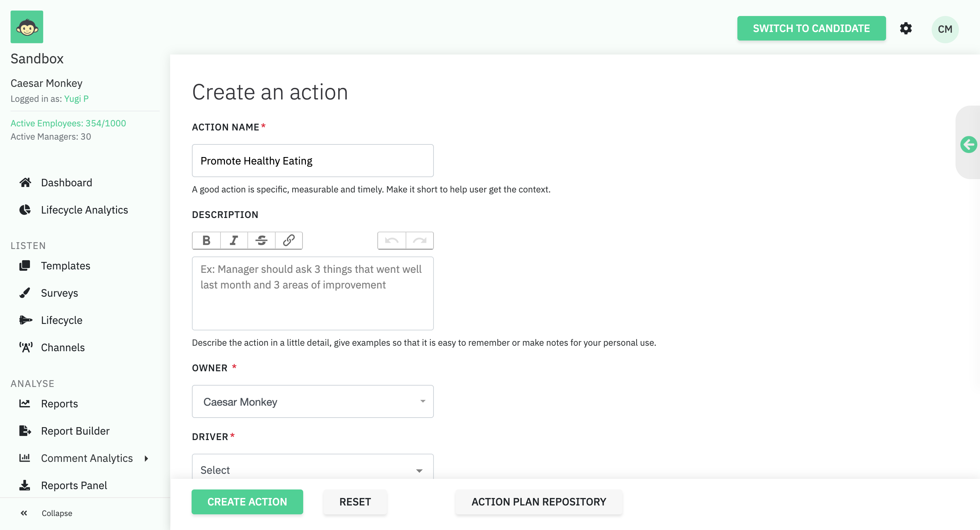980x530 pixels.
Task: Open settings via the gear icon
Action: pos(905,29)
